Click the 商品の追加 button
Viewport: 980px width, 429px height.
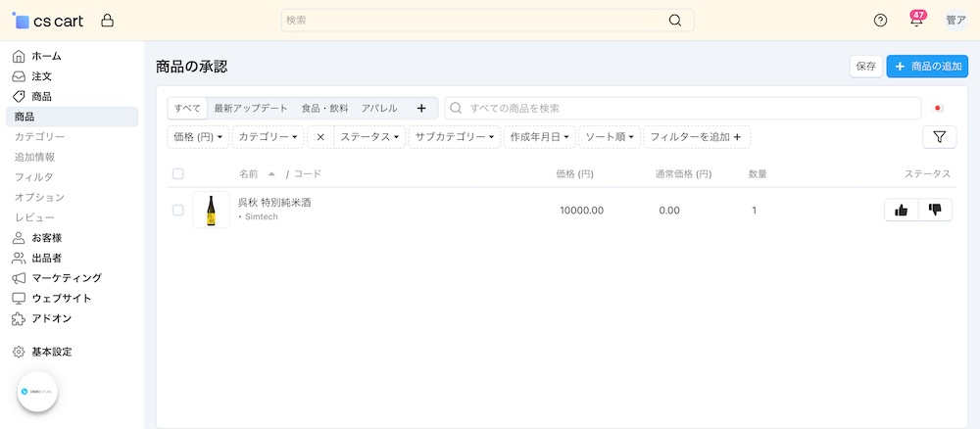coord(927,67)
